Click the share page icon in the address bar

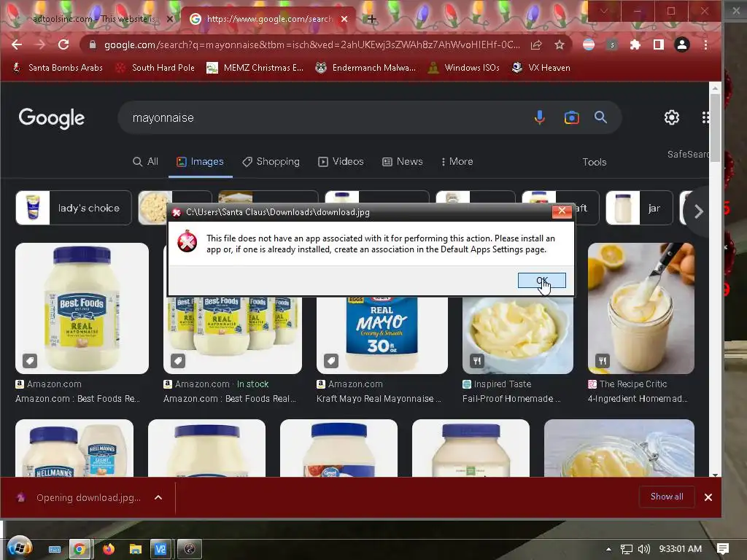(x=536, y=44)
